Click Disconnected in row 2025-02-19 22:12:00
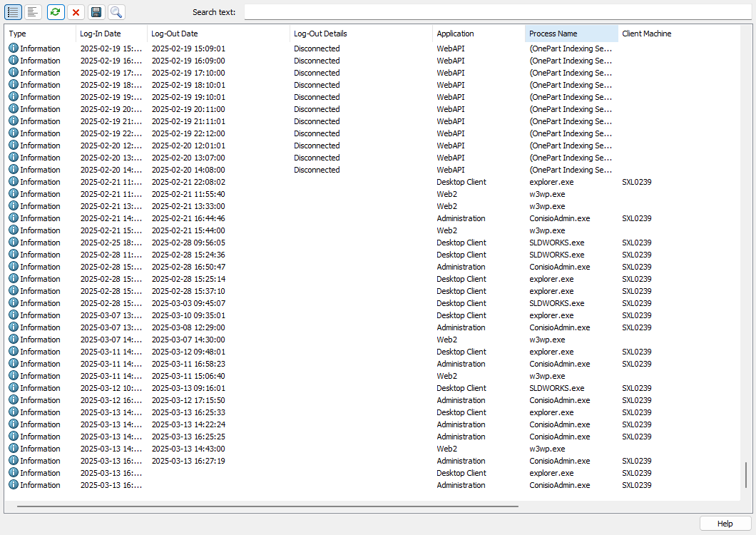Viewport: 756px width, 535px height. point(317,133)
